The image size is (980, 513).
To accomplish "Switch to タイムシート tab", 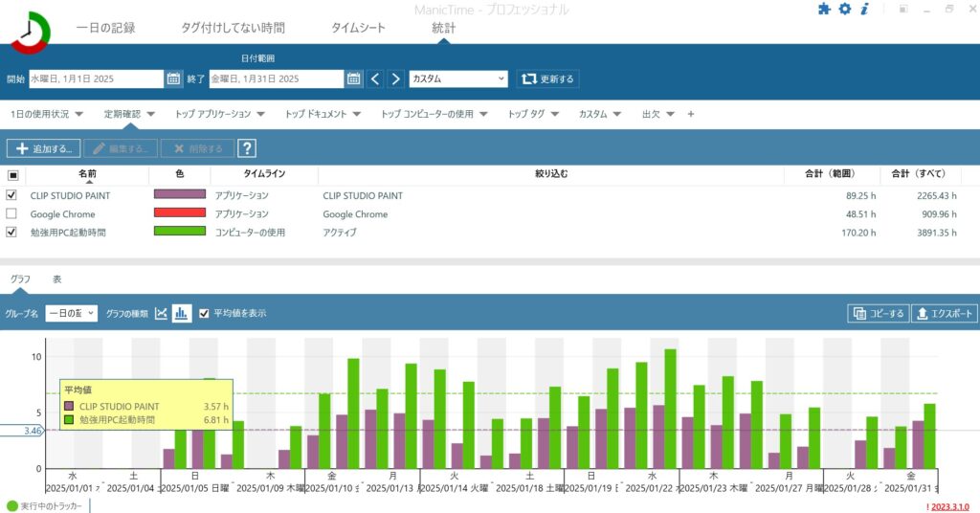I will (358, 28).
